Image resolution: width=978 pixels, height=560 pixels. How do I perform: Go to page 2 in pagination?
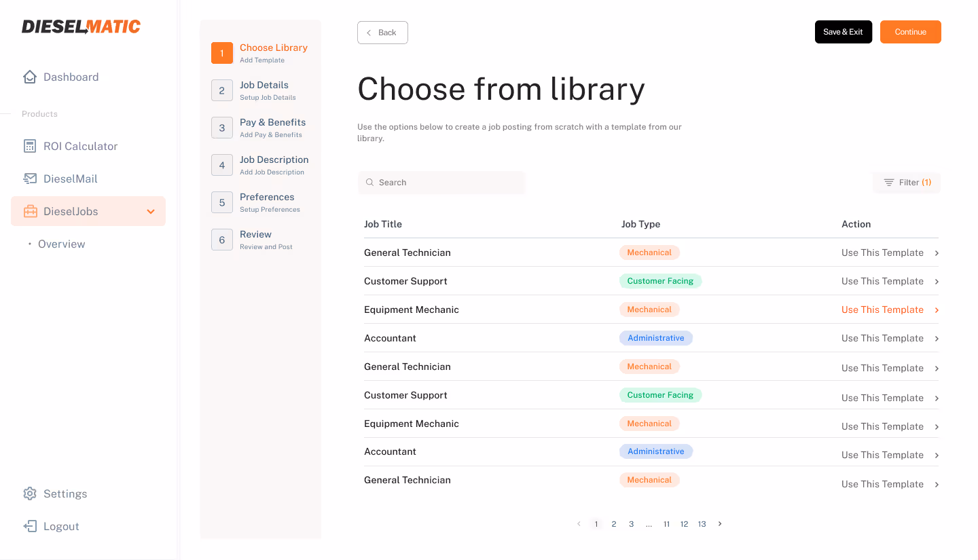click(x=614, y=524)
